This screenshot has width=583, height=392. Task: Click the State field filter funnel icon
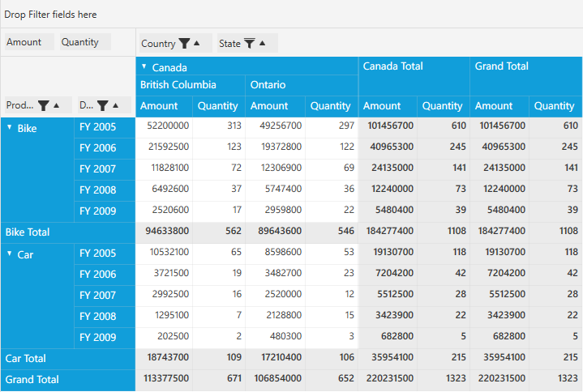tap(250, 44)
